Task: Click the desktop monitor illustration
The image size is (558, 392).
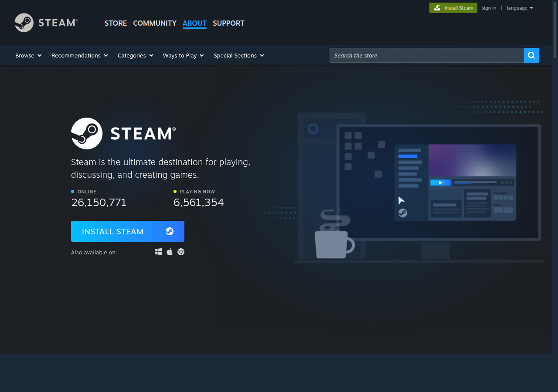Action: 439,183
